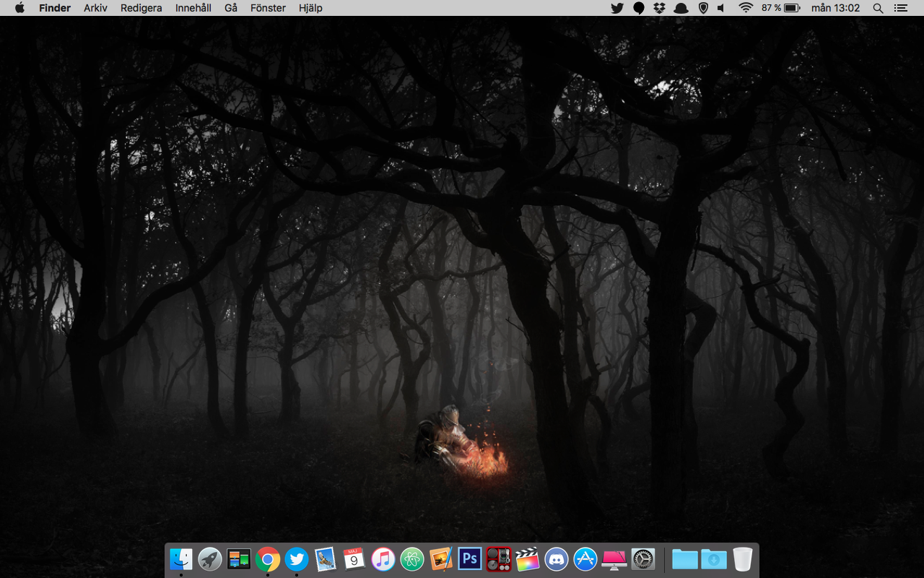Open Spotlight search magnifier
Viewport: 924px width, 578px height.
878,8
